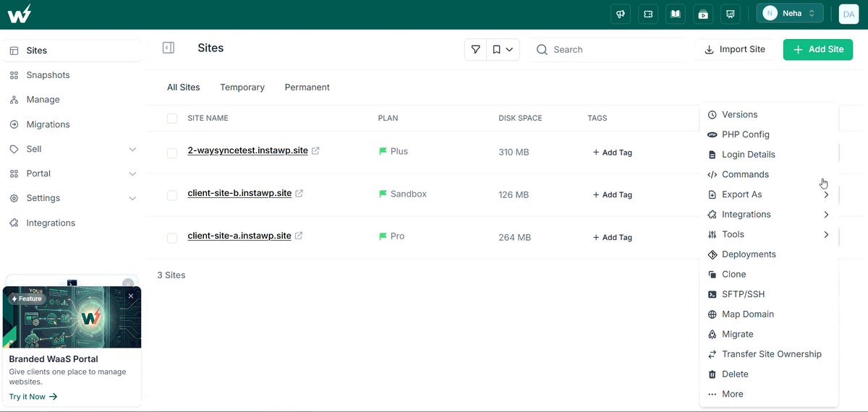Add a tag to client-site-b
The image size is (868, 412).
click(x=613, y=194)
